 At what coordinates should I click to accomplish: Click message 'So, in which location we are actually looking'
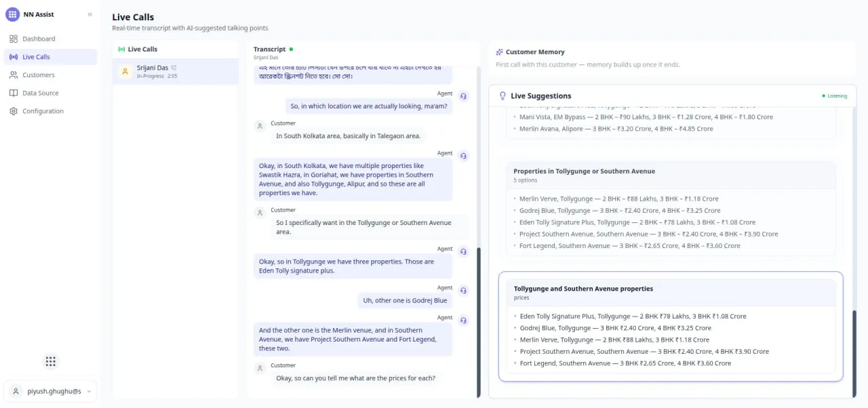coord(369,106)
